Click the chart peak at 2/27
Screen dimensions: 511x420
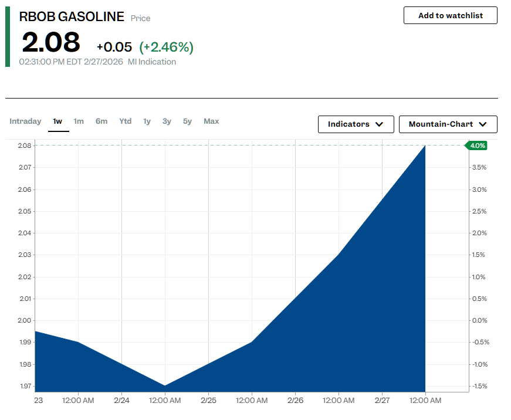(x=425, y=146)
